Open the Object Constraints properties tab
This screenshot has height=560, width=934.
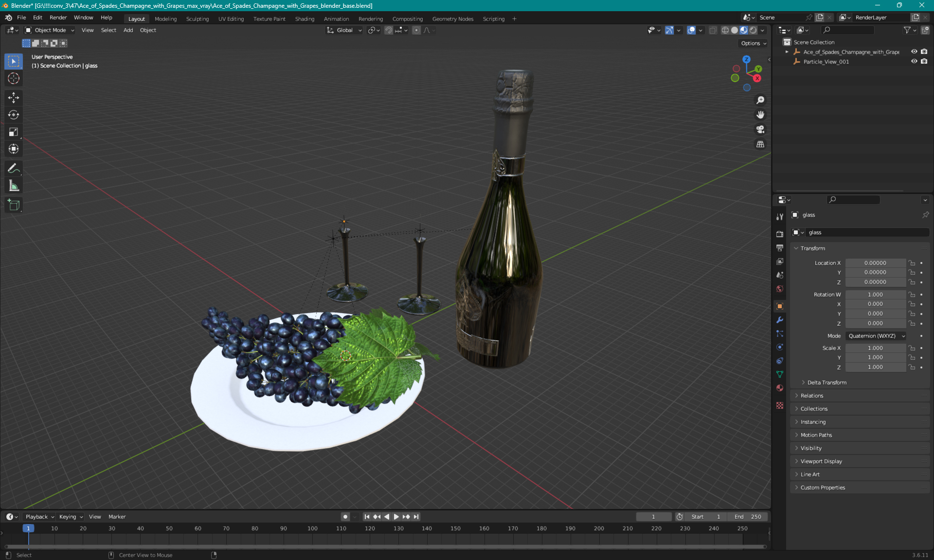780,361
